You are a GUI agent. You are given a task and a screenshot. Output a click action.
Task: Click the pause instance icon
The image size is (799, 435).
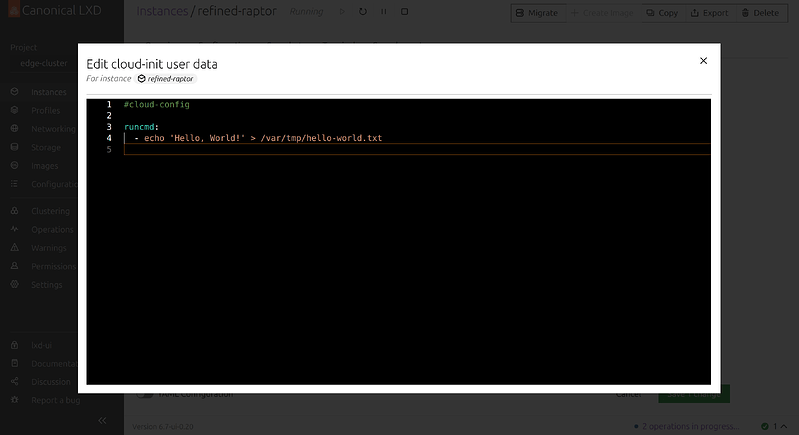[x=384, y=12]
